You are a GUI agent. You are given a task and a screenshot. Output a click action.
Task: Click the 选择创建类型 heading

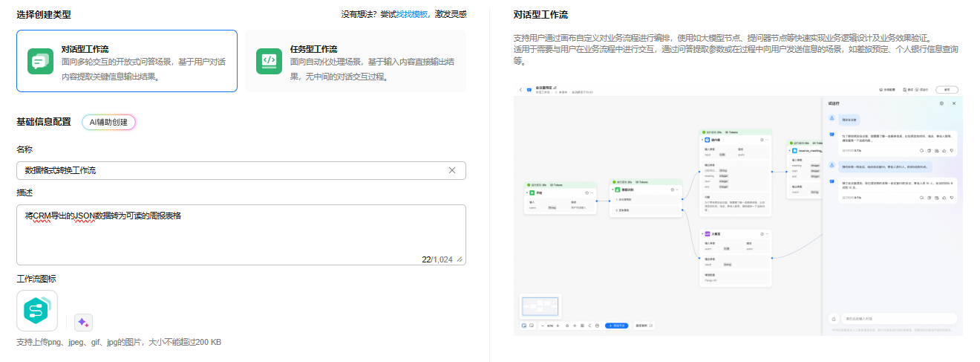pos(44,14)
